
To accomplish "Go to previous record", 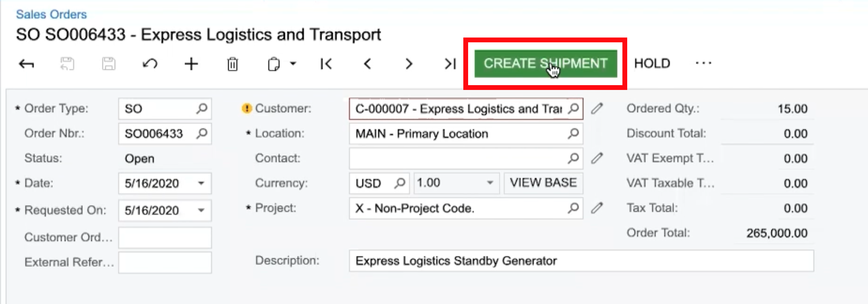I will click(368, 63).
